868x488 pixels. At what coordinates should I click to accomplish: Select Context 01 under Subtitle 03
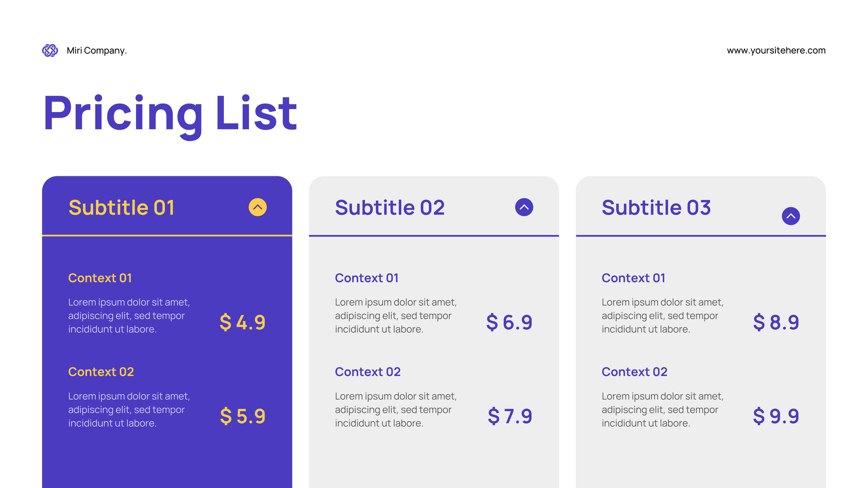pos(633,278)
